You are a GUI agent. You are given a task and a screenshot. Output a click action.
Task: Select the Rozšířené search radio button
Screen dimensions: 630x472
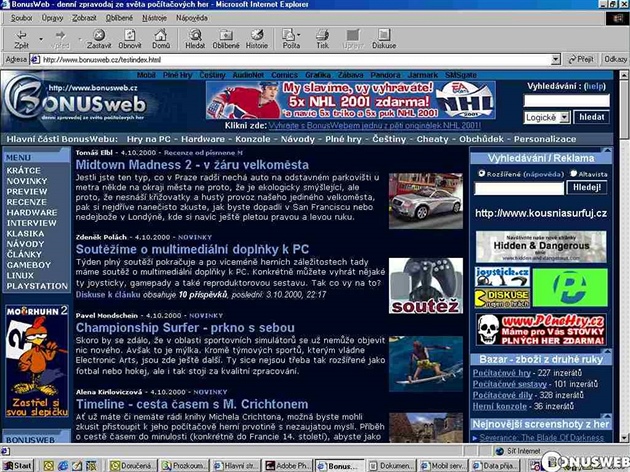(481, 174)
